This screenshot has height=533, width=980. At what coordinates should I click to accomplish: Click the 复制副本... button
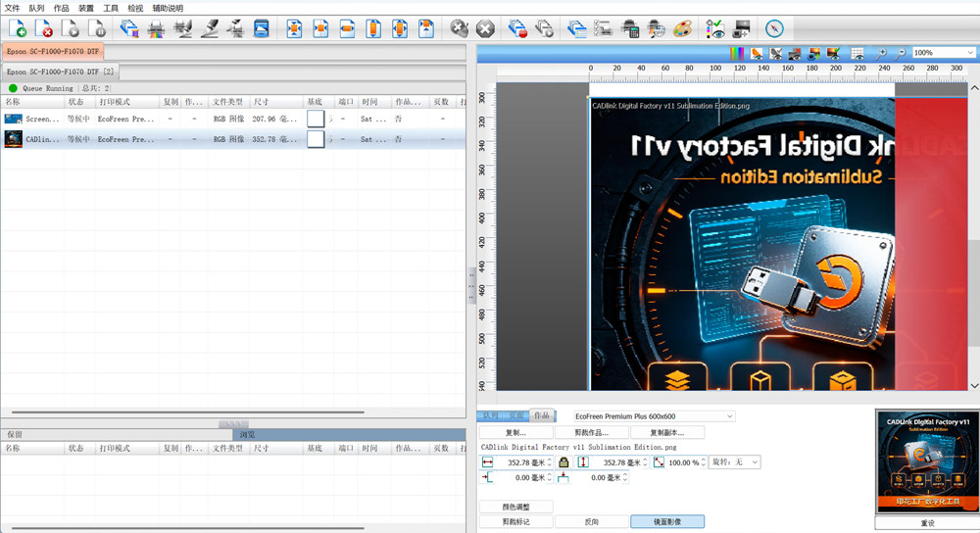tap(666, 432)
